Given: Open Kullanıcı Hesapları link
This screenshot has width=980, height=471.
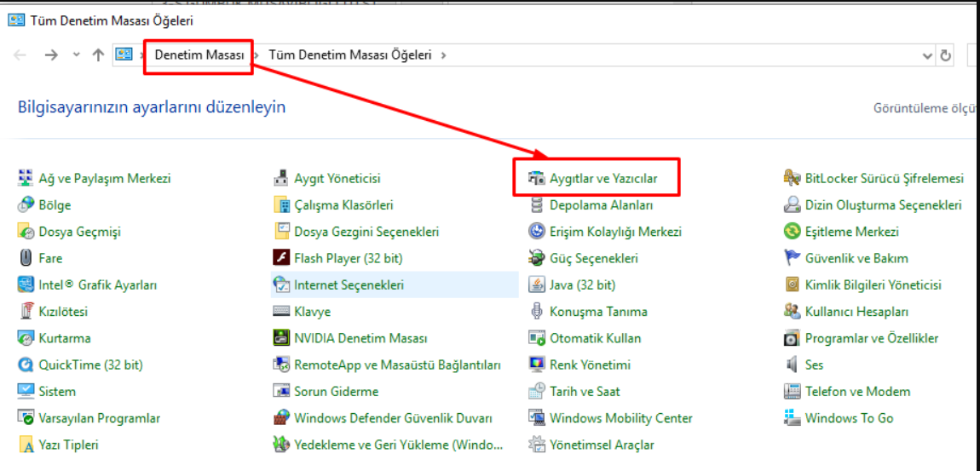Looking at the screenshot, I should click(857, 311).
